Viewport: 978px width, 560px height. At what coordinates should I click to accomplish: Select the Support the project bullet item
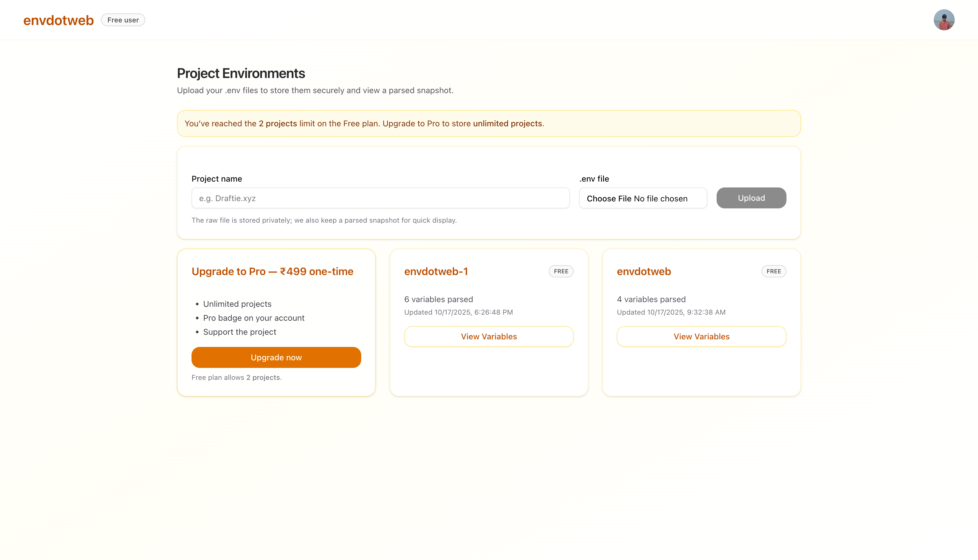[240, 332]
